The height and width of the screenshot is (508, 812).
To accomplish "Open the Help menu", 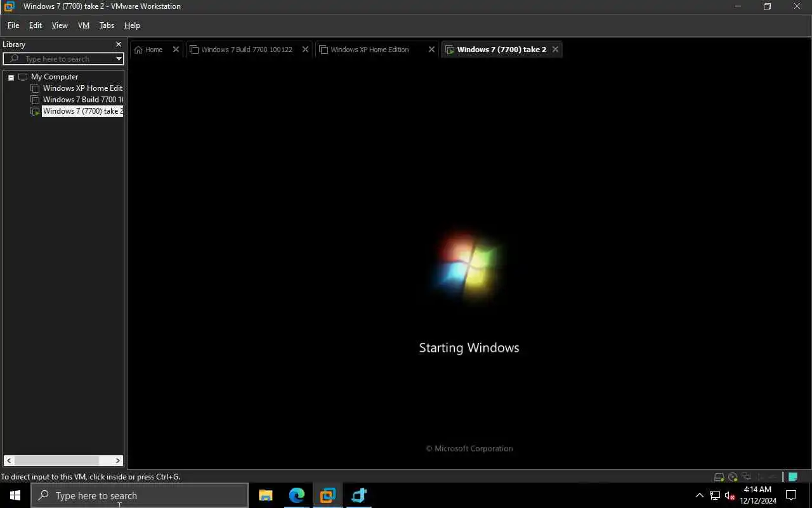I will [x=132, y=25].
